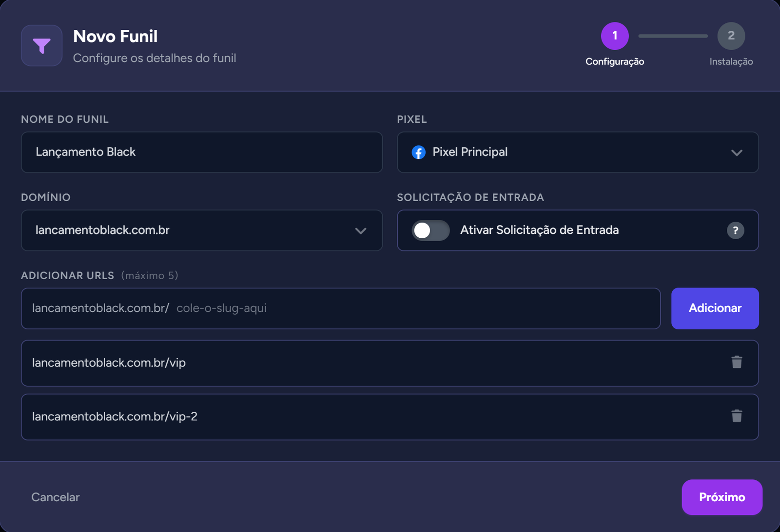Open the Pixel Principal dropdown

[578, 152]
